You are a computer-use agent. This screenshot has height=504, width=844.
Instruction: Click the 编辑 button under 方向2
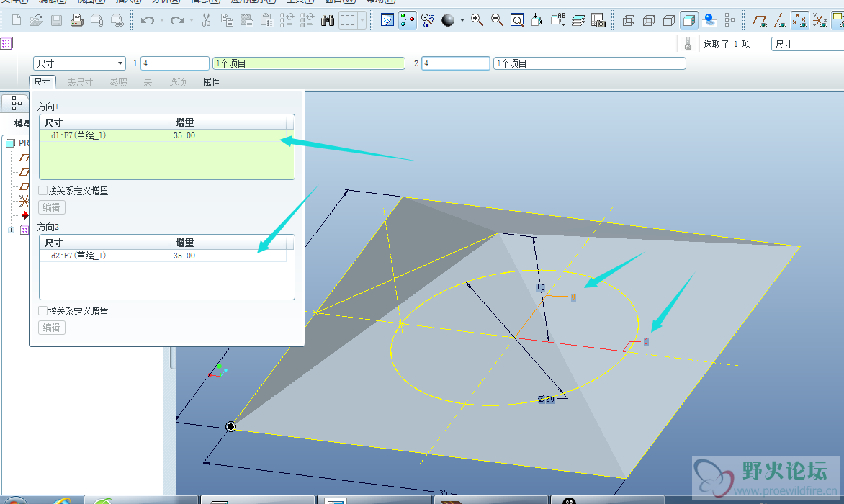click(52, 328)
